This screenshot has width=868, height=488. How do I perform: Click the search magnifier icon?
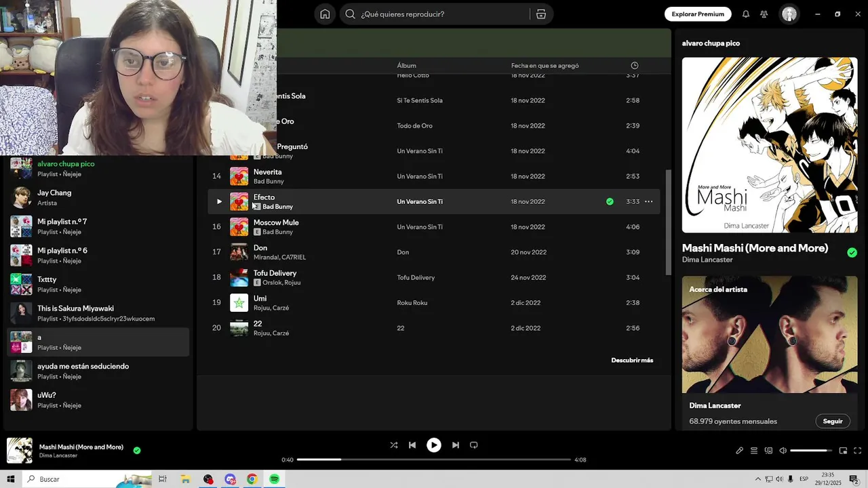(x=350, y=14)
